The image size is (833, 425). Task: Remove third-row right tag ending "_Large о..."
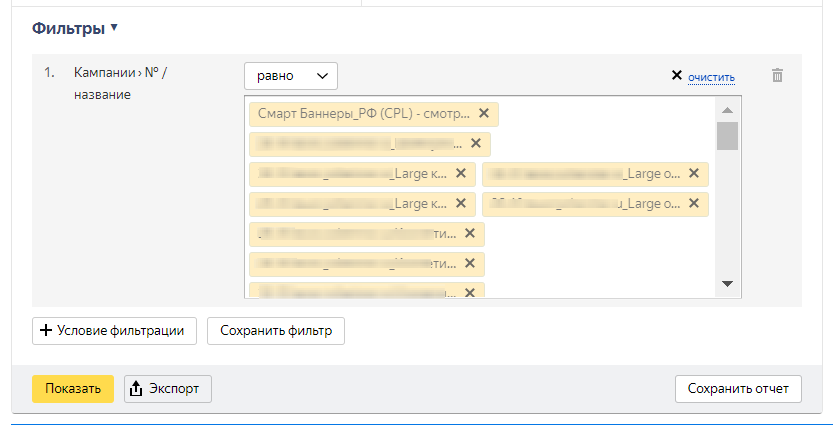(x=694, y=174)
